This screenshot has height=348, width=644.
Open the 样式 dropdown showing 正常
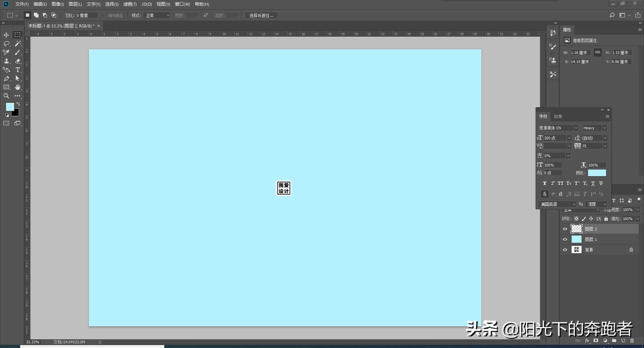tap(157, 15)
